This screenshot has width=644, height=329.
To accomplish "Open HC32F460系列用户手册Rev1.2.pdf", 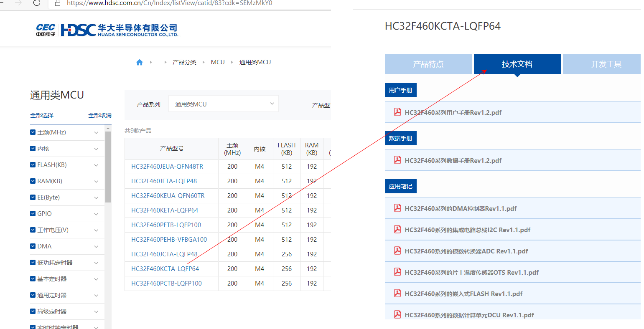I will (x=453, y=113).
